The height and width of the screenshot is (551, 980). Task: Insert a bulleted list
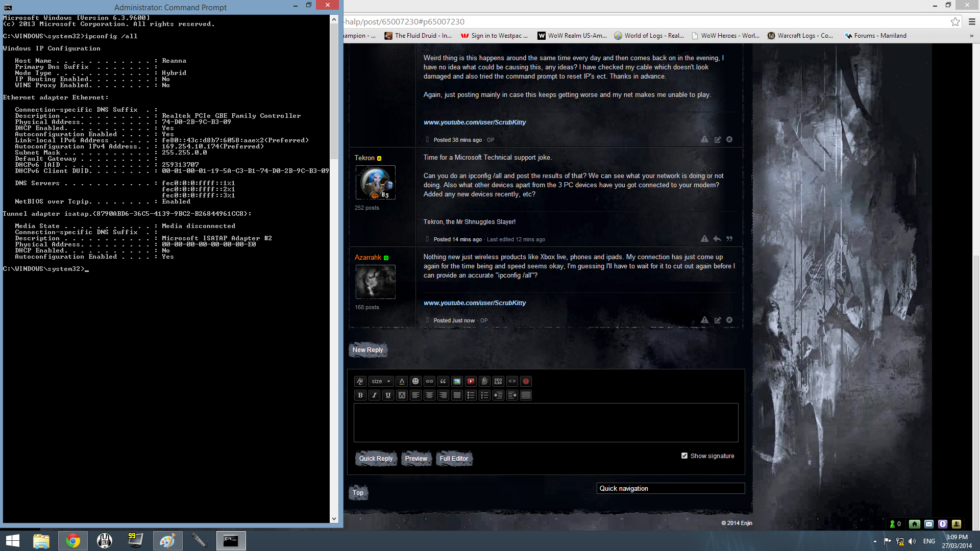(471, 395)
